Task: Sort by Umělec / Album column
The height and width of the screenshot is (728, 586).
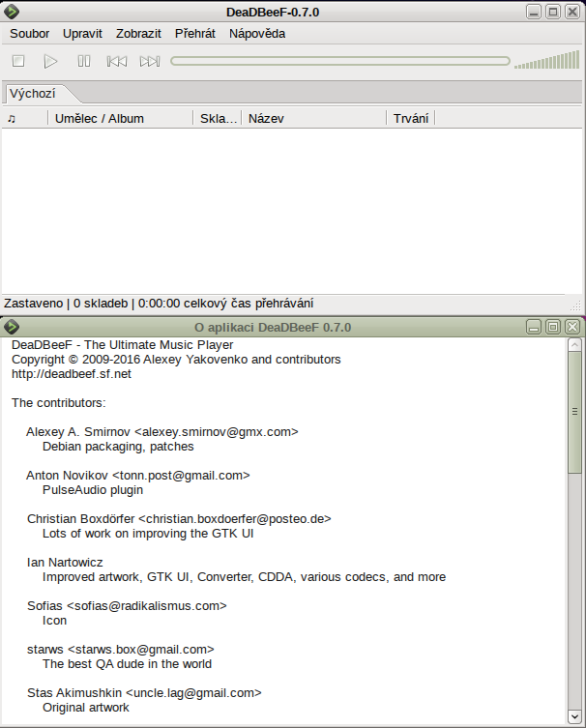Action: [x=120, y=118]
